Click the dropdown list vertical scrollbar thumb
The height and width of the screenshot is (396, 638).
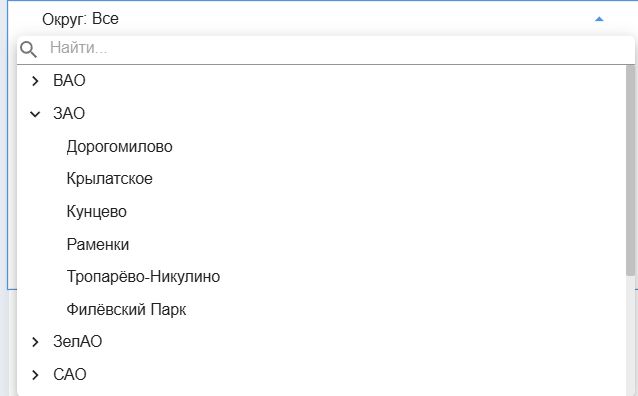[630, 171]
